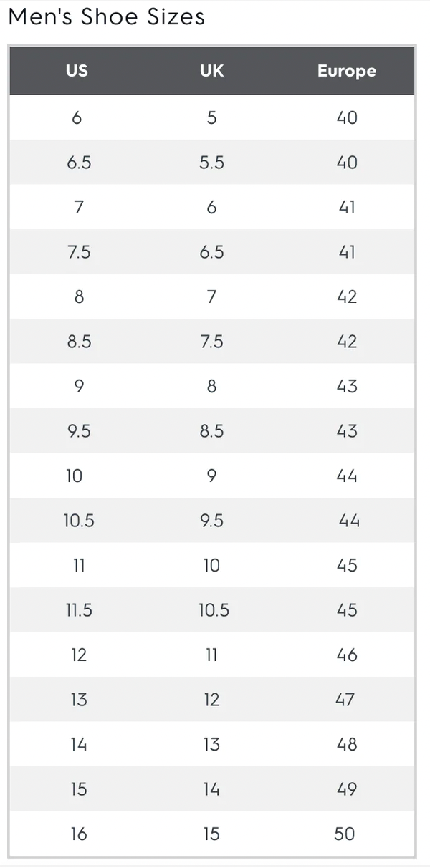This screenshot has height=868, width=430.
Task: Click the UK column header
Action: 211,71
